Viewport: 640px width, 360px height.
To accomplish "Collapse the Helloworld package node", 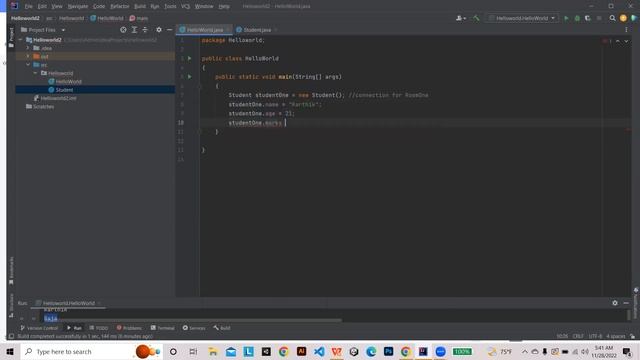I will [35, 73].
